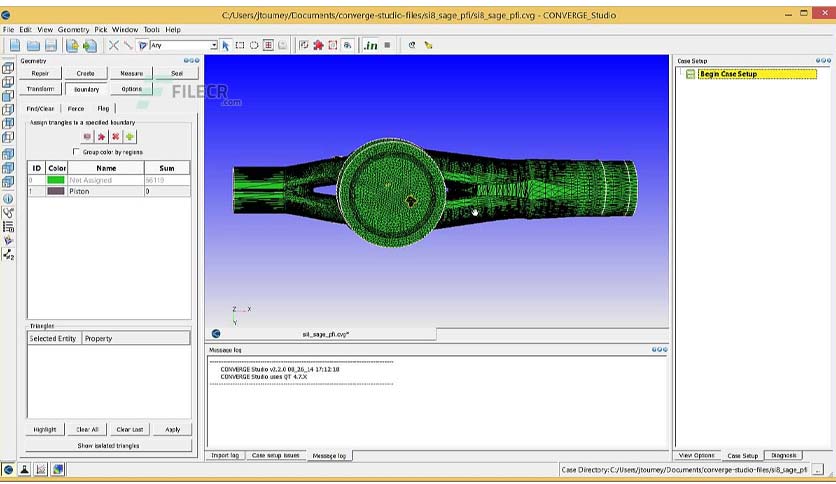
Task: Switch to the Fence tab
Action: pyautogui.click(x=76, y=108)
